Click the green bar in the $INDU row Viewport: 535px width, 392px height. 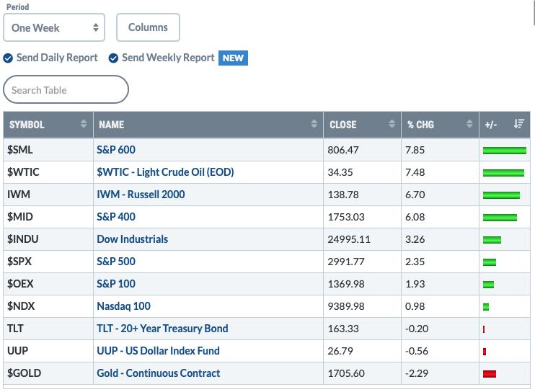492,240
